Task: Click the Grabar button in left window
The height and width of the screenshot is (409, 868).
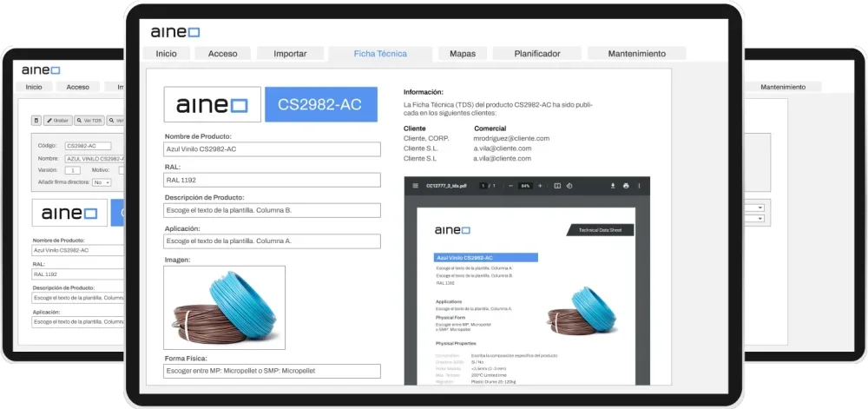Action: pyautogui.click(x=58, y=120)
